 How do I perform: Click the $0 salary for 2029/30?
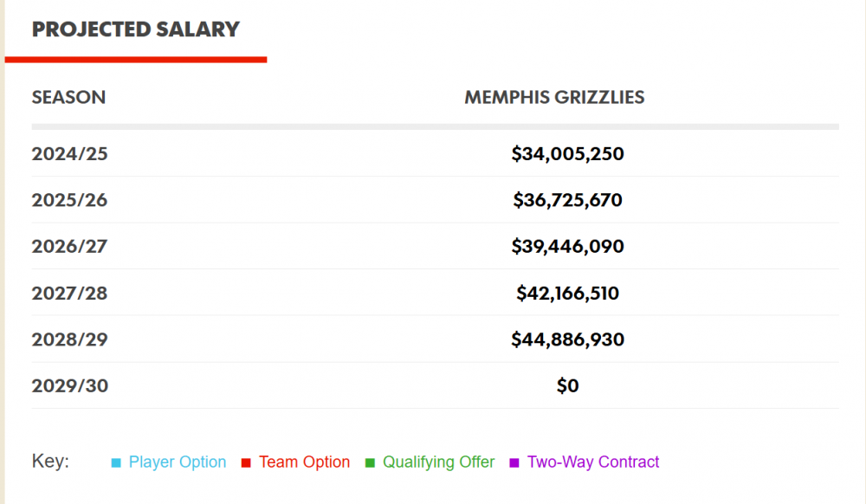coord(567,385)
